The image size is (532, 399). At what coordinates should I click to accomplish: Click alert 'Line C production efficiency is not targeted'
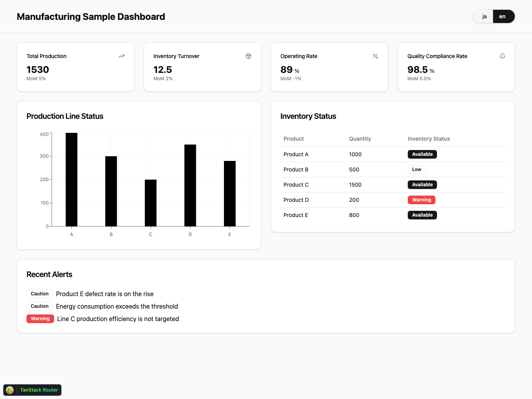click(x=118, y=319)
